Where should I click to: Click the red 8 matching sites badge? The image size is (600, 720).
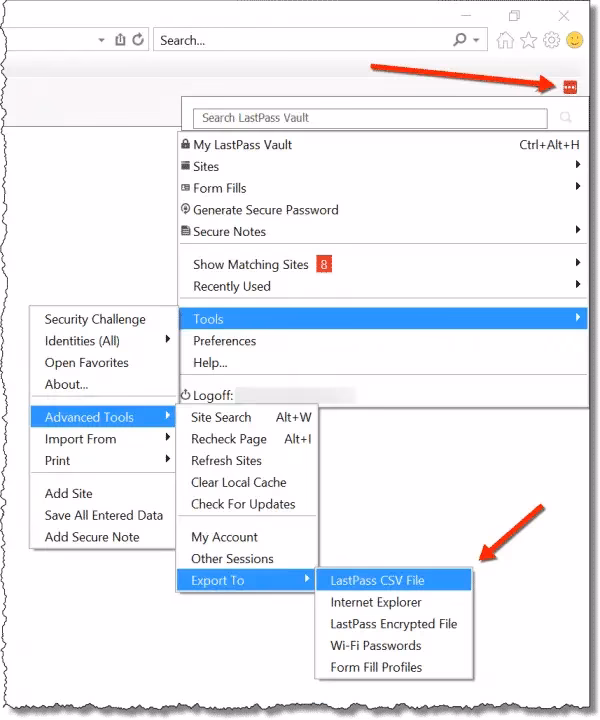(324, 264)
